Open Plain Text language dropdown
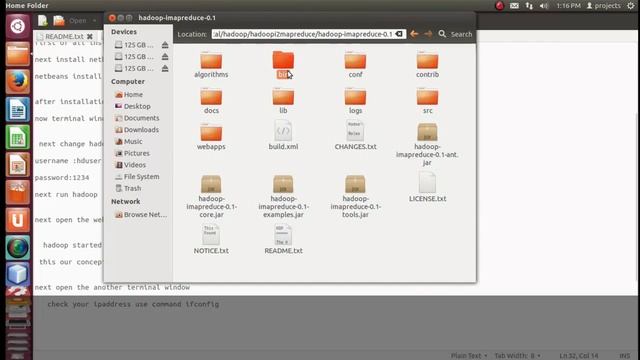The height and width of the screenshot is (360, 640). (469, 356)
